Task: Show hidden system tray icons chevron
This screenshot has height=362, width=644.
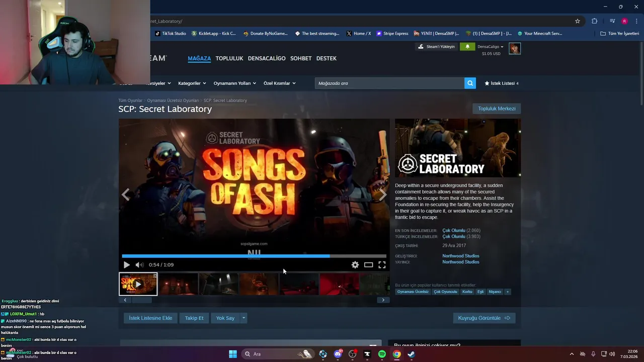Action: 572,354
